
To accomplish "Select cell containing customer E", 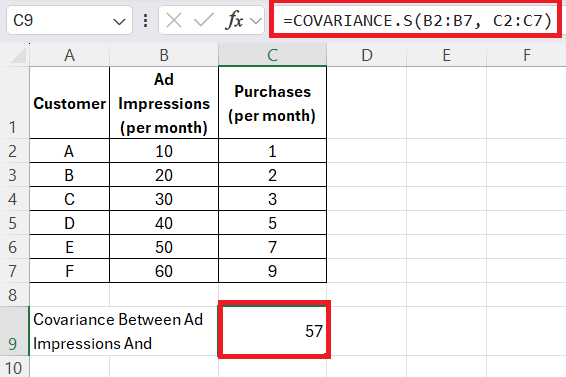I will [x=69, y=247].
